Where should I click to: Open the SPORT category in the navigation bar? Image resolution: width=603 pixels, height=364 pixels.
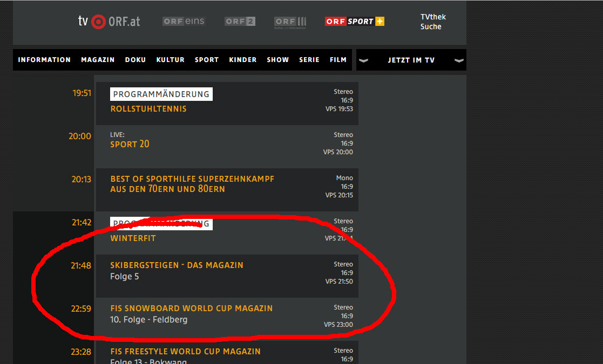coord(207,60)
